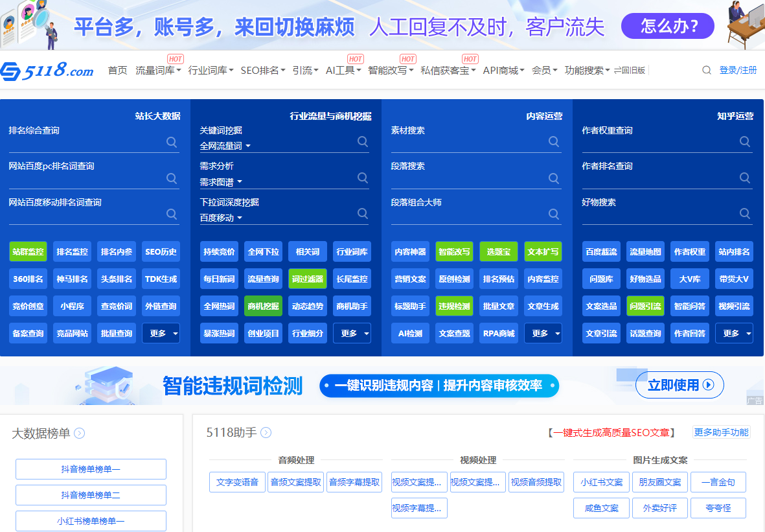Viewport: 765px width, 532px height.
Task: Click 立即使用 button
Action: tap(679, 385)
